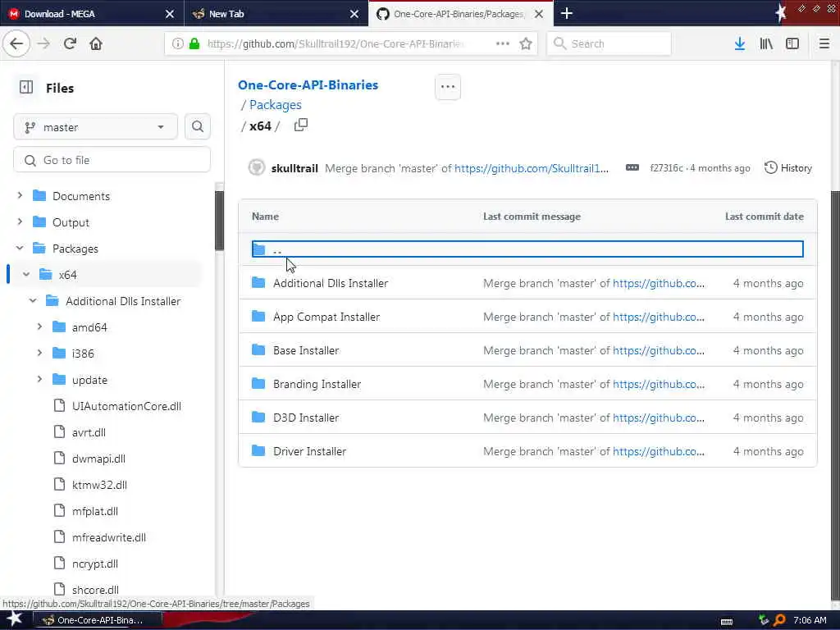840x630 pixels.
Task: Expand the i386 folder in tree
Action: click(39, 353)
